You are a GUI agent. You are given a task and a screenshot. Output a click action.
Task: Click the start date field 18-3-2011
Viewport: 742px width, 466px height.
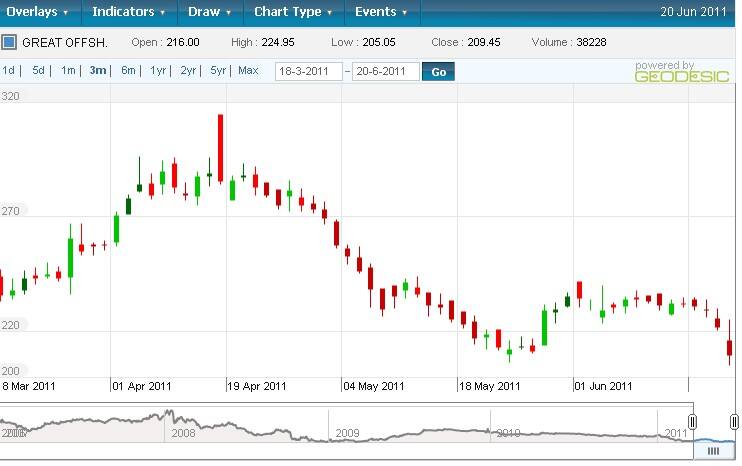point(308,72)
